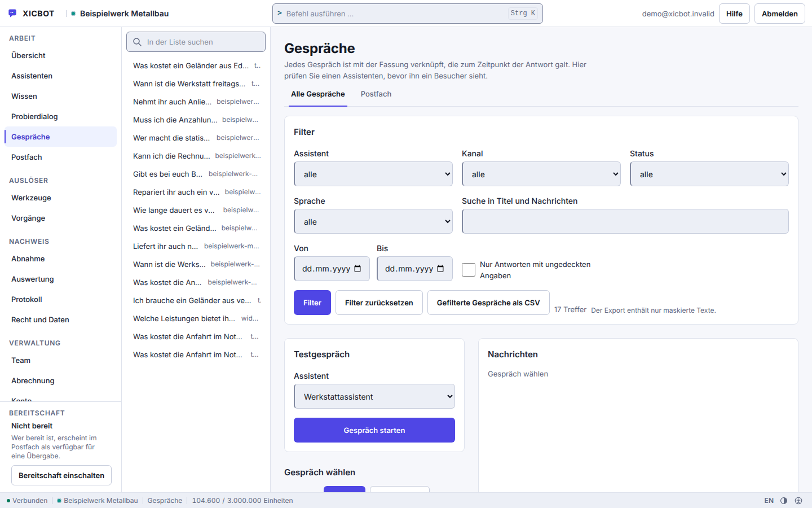Select conversation 'Ich brauche ein Geländer aus ve...'
The width and height of the screenshot is (812, 508).
click(196, 300)
